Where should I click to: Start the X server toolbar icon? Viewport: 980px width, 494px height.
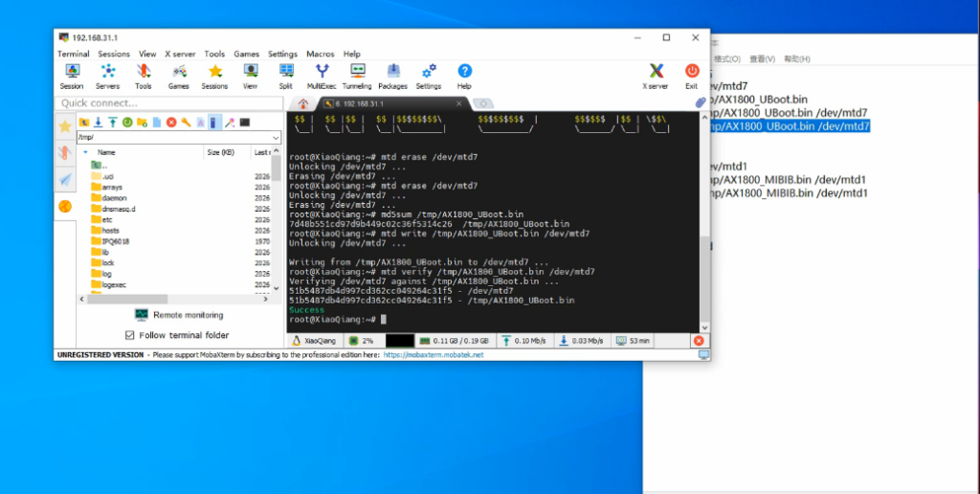click(656, 77)
